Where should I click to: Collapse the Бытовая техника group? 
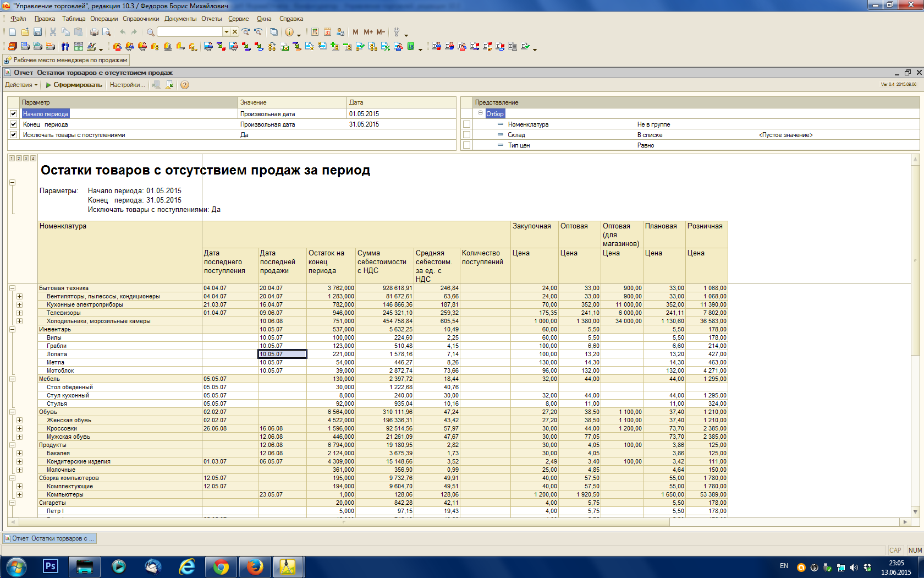pyautogui.click(x=12, y=288)
